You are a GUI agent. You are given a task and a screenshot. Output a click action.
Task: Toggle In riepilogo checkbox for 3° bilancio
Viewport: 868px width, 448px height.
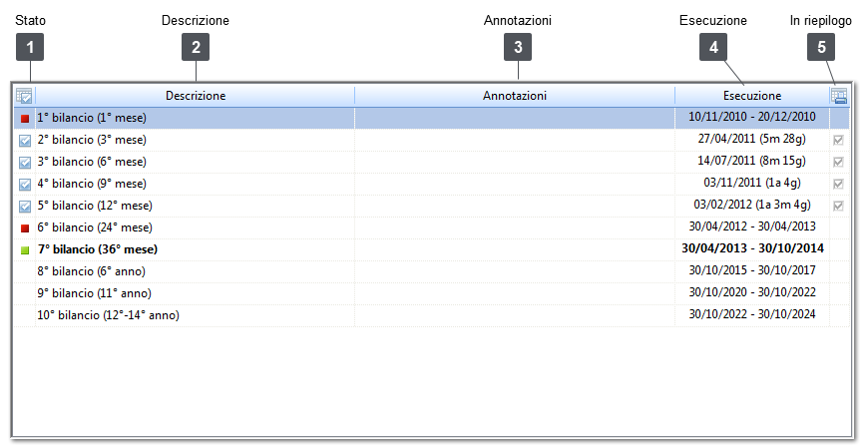(x=839, y=163)
